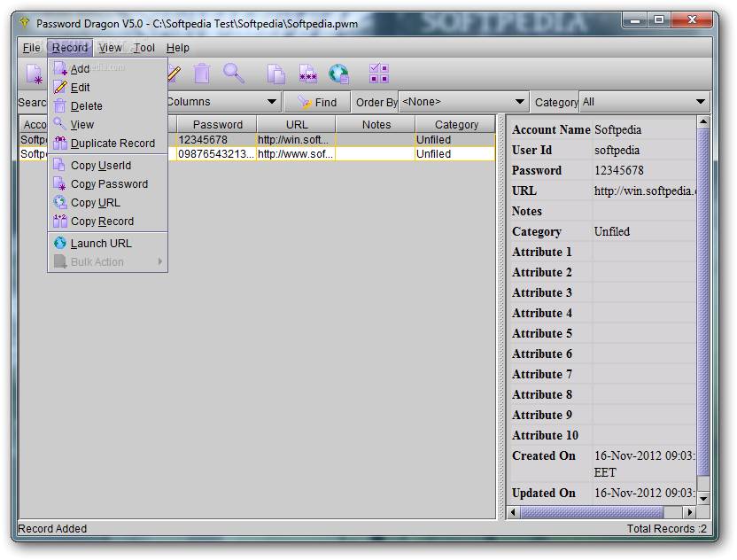The image size is (737, 560).
Task: Click the http://www.sof... URL cell
Action: tap(296, 154)
